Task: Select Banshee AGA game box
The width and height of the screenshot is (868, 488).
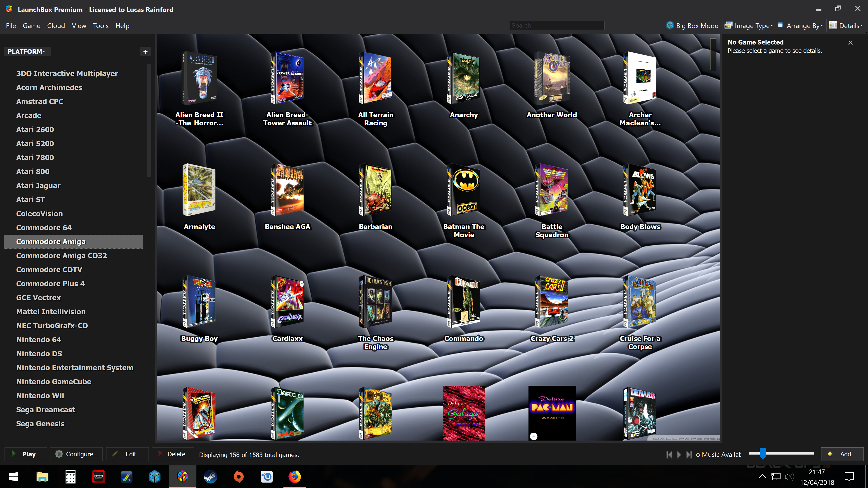Action: tap(288, 190)
